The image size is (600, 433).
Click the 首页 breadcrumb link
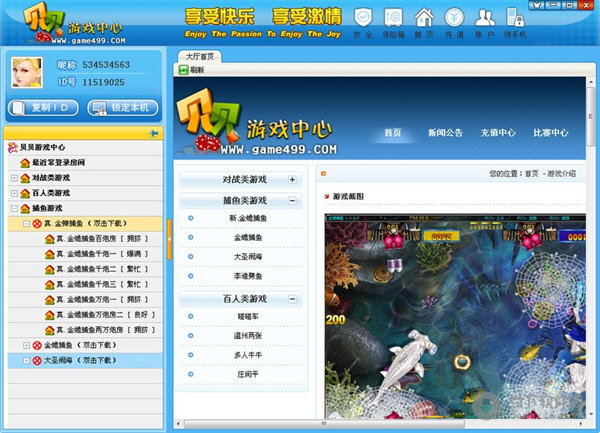pos(532,174)
